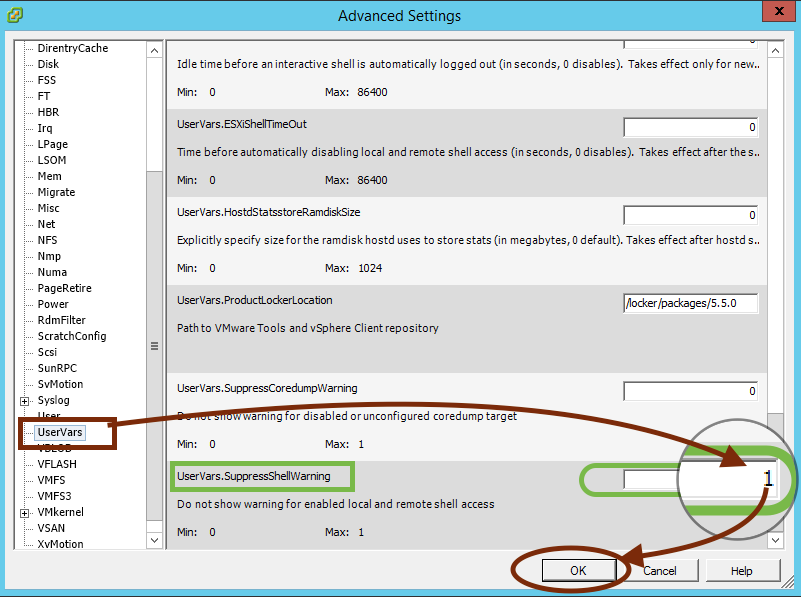
Task: Expand the VMkernel tree node
Action: (x=24, y=512)
